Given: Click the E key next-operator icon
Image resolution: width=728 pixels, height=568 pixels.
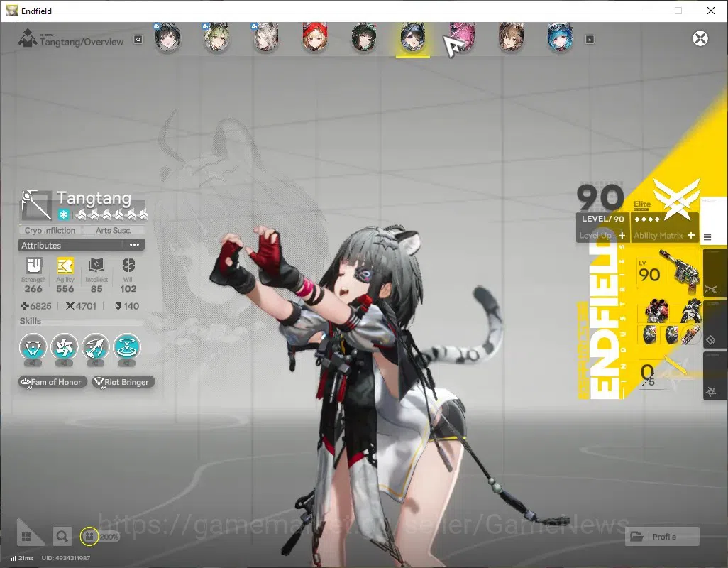Looking at the screenshot, I should 590,40.
